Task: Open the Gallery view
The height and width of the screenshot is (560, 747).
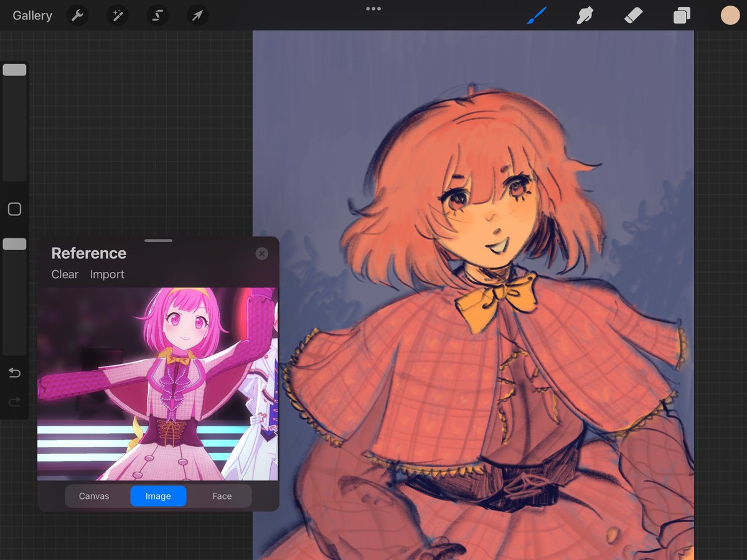Action: 32,16
